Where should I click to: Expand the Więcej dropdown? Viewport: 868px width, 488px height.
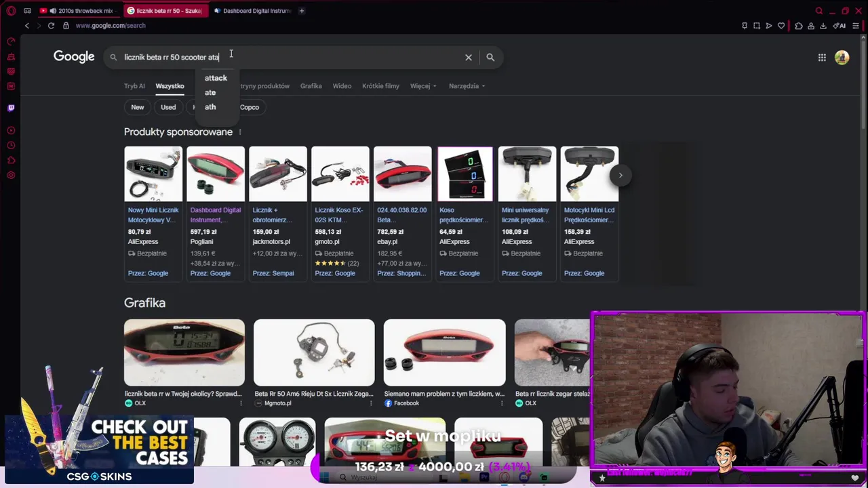[x=423, y=86]
